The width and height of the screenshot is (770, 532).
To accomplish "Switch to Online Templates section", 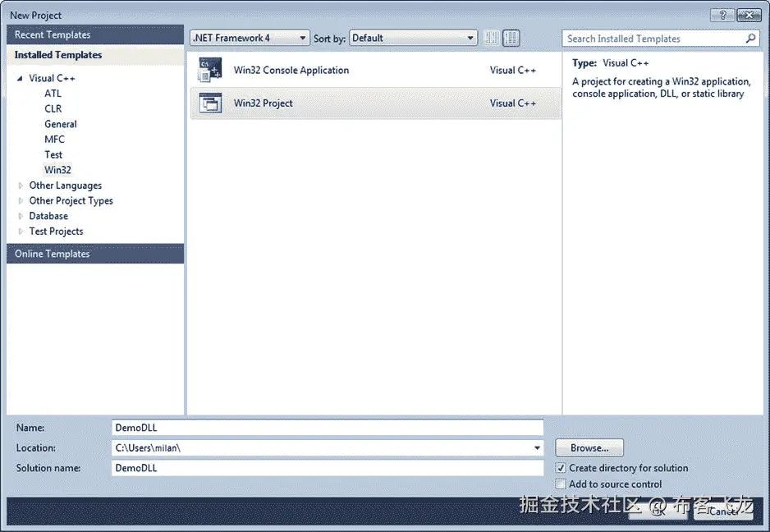I will pos(53,254).
